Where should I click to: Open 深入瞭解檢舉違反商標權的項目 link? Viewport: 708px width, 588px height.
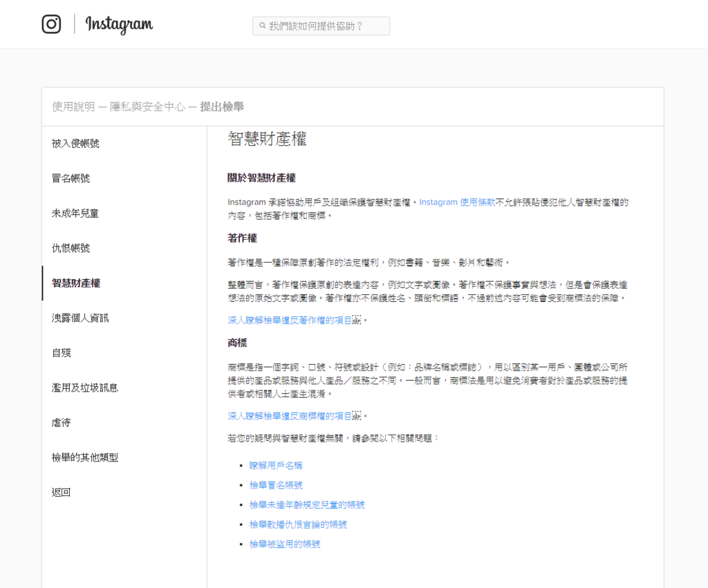[295, 416]
